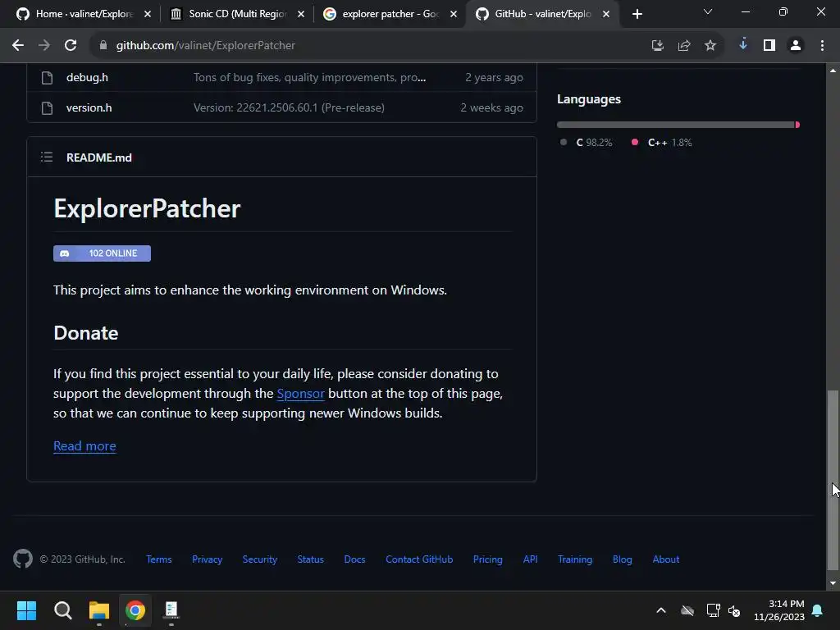Go back to the previous page
The height and width of the screenshot is (630, 840).
[x=18, y=46]
